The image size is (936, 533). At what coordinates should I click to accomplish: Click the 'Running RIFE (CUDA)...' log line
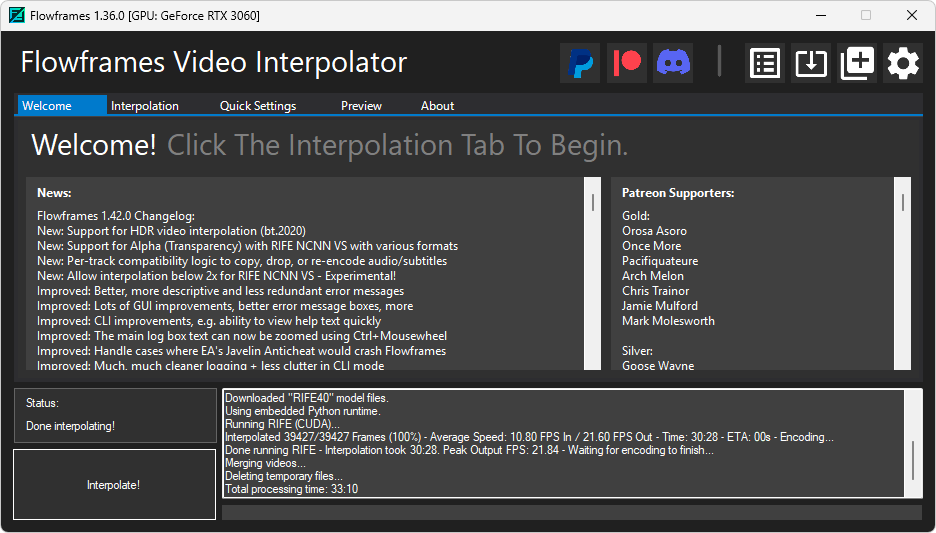tap(282, 424)
